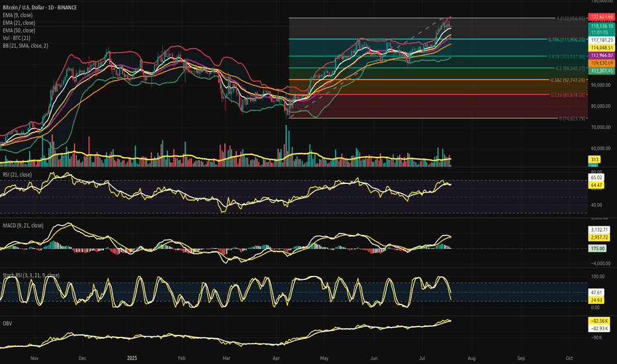617x364 pixels.
Task: Click the May label on time axis
Action: point(324,359)
